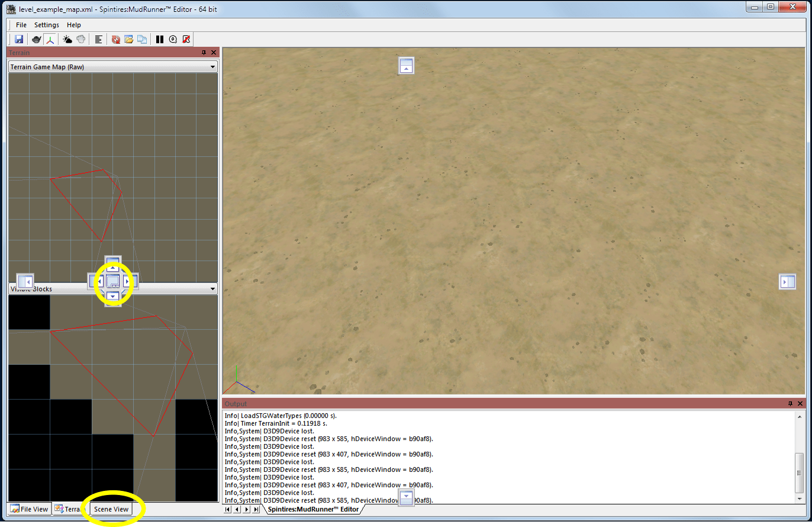This screenshot has width=812, height=527.
Task: Open the File menu
Action: 21,25
